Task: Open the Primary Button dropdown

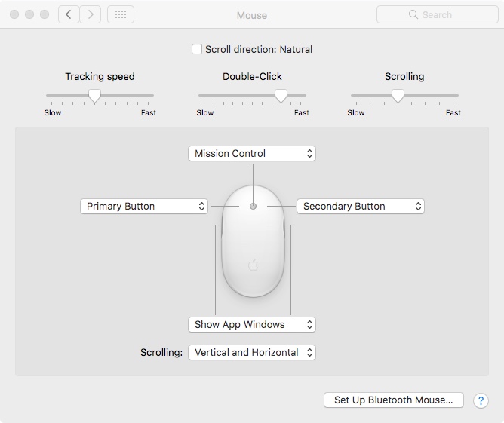Action: tap(144, 206)
